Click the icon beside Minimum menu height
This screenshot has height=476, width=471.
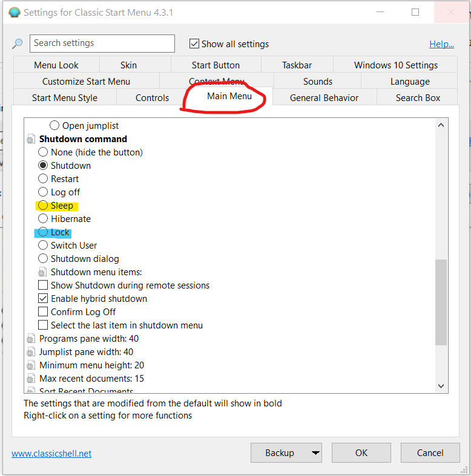(30, 365)
